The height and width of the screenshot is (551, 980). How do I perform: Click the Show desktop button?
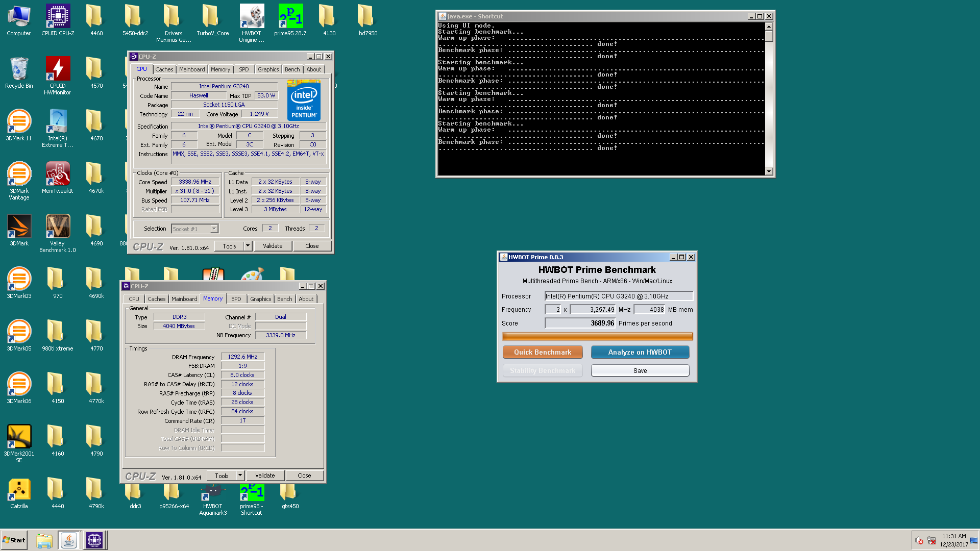tap(975, 540)
